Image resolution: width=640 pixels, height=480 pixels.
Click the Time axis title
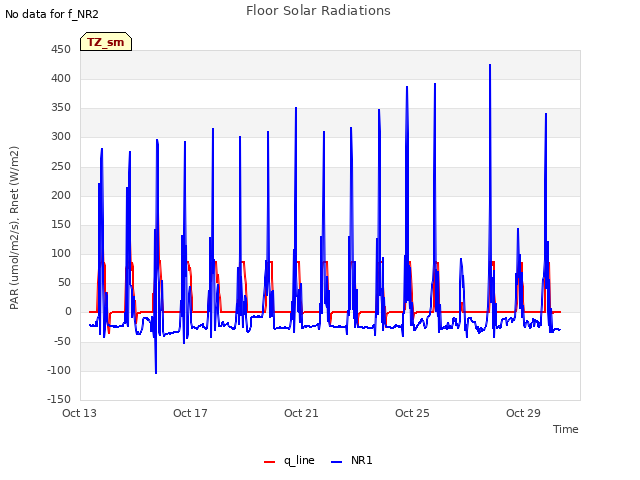coord(566,429)
